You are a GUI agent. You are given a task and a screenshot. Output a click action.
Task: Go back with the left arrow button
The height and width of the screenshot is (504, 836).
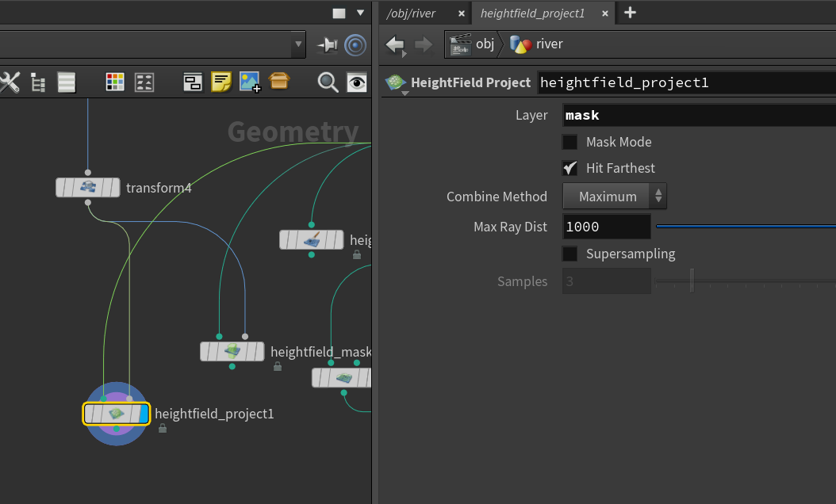395,44
